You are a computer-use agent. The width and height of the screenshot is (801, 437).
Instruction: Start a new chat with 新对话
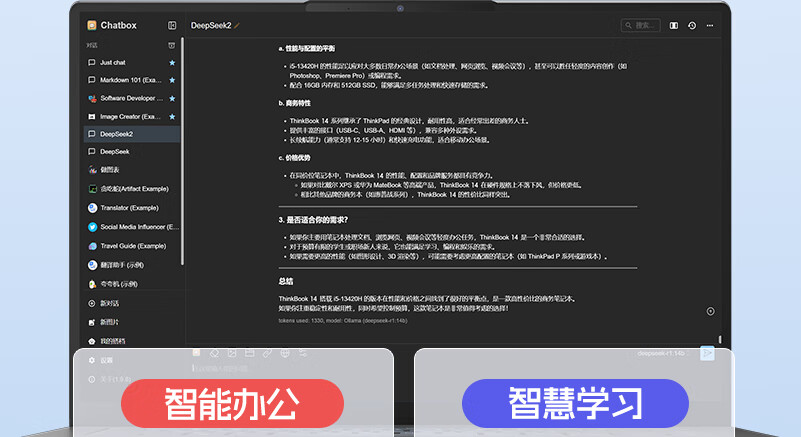click(x=104, y=303)
